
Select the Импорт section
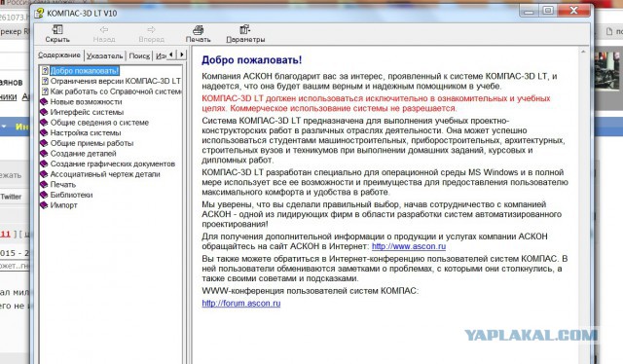63,205
